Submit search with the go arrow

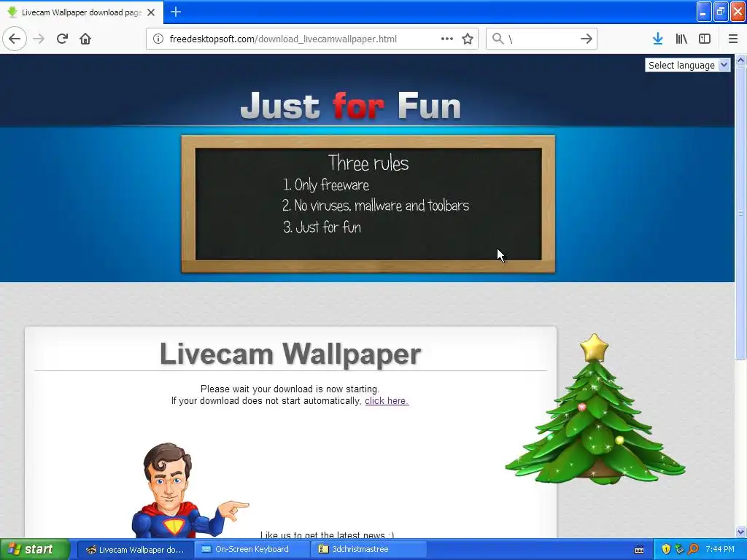(587, 39)
